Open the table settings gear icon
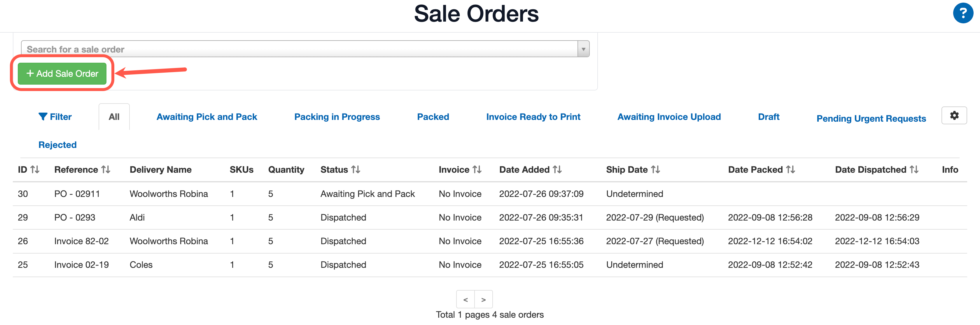 coord(954,115)
